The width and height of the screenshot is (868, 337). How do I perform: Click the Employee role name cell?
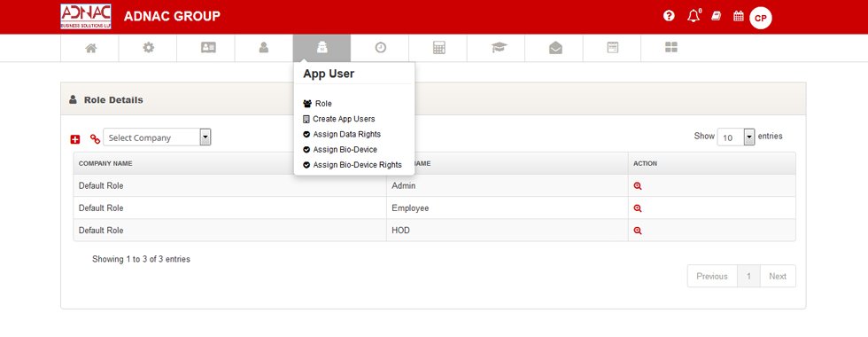pos(507,208)
